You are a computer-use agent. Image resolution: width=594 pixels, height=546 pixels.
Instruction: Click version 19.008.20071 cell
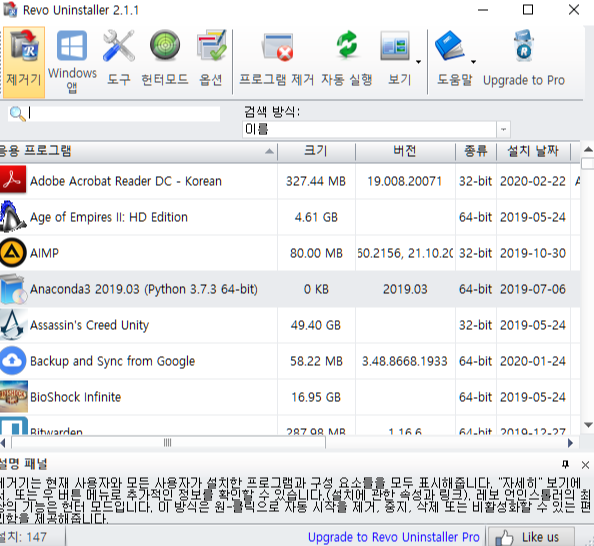[x=405, y=181]
